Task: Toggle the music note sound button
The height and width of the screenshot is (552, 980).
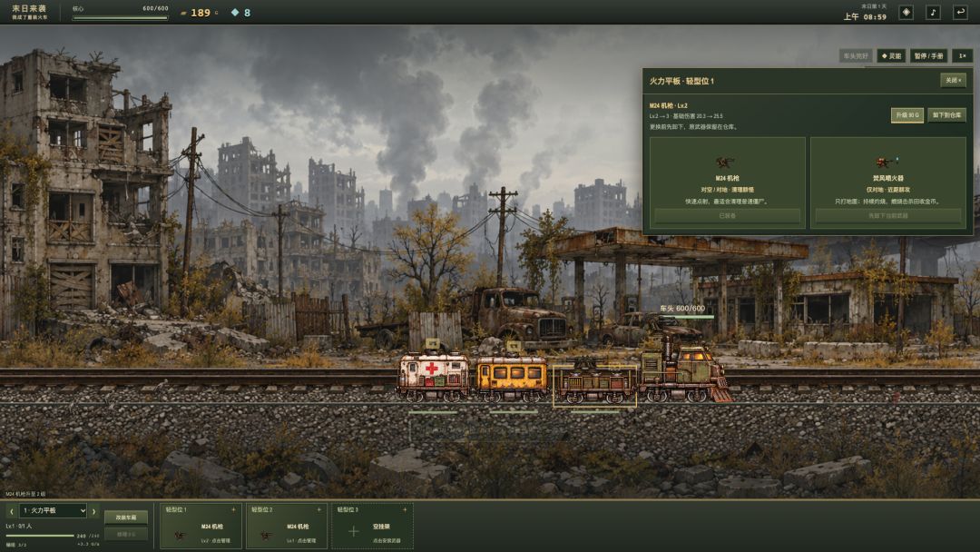Action: [x=933, y=13]
